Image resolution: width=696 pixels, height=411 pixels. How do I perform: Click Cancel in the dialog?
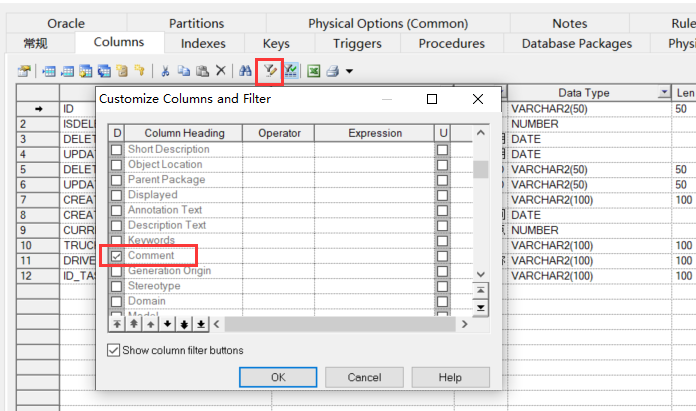click(364, 377)
